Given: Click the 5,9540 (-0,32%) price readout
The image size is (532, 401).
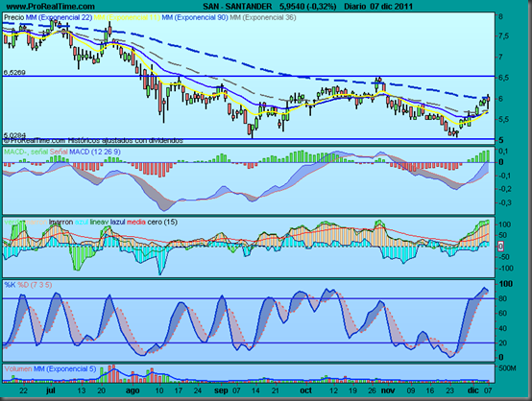Looking at the screenshot, I should coord(308,6).
